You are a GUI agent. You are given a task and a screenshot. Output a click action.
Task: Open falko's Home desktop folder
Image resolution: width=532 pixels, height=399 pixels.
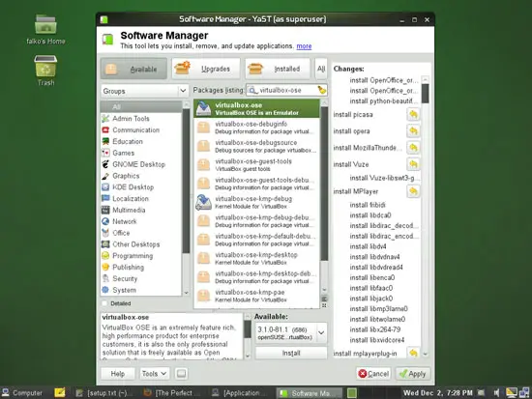[45, 30]
